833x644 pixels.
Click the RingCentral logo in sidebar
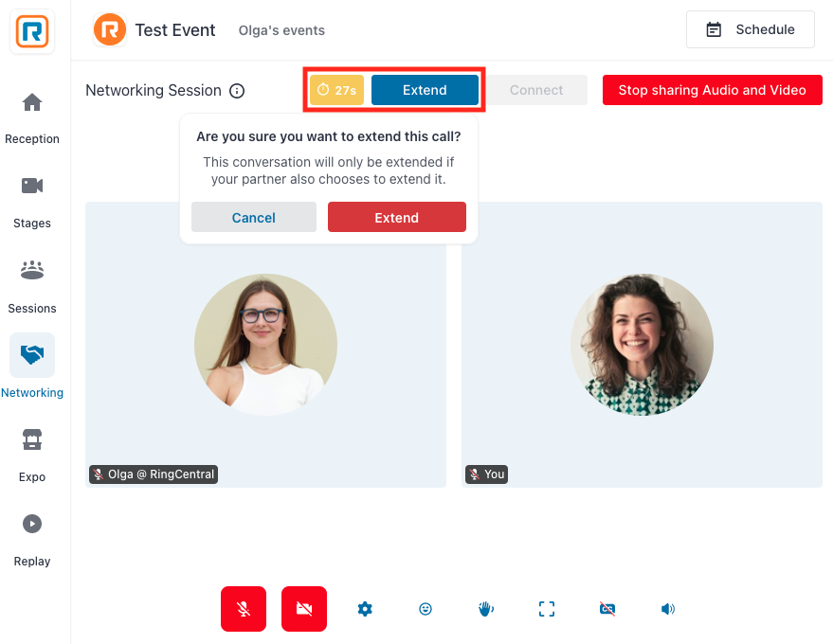pos(32,31)
